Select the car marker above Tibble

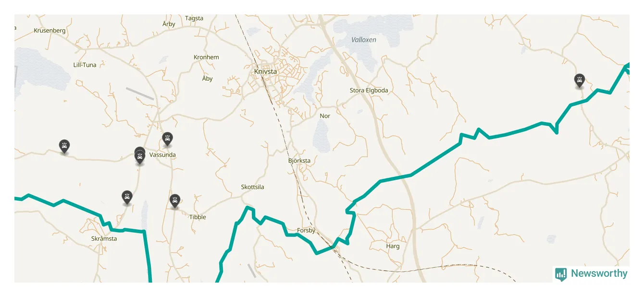pos(175,201)
